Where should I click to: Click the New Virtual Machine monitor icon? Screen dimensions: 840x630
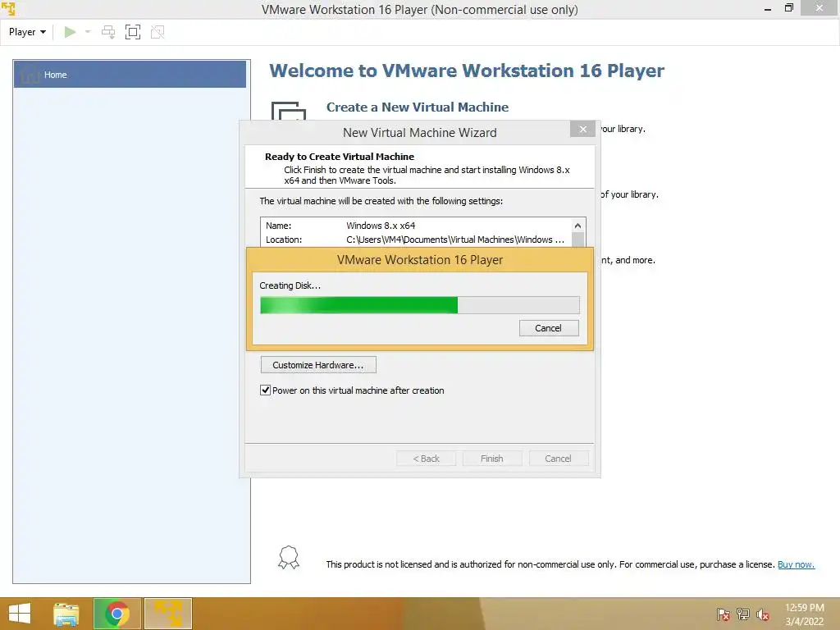pos(288,111)
